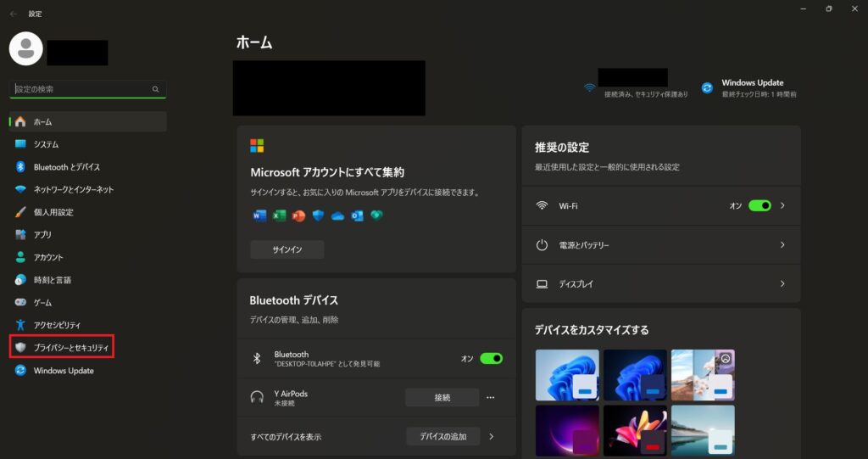Click the accessibility figure icon
Viewport: 868px width, 459px height.
(20, 325)
